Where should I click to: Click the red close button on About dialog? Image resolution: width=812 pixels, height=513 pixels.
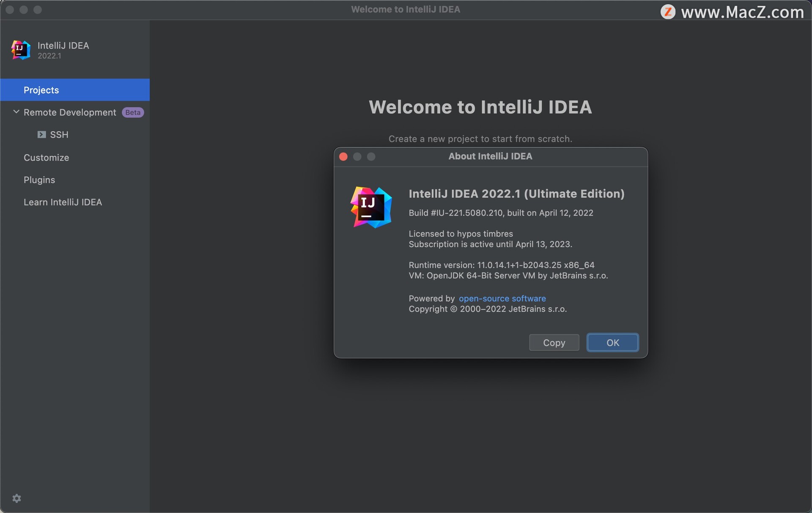pyautogui.click(x=343, y=156)
